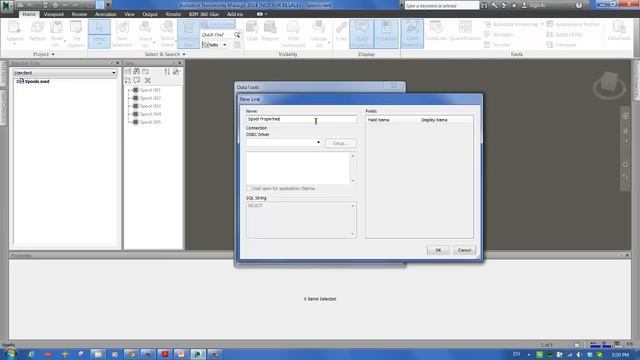This screenshot has width=640, height=360.
Task: Switch to the Animation ribbon tab
Action: (106, 14)
